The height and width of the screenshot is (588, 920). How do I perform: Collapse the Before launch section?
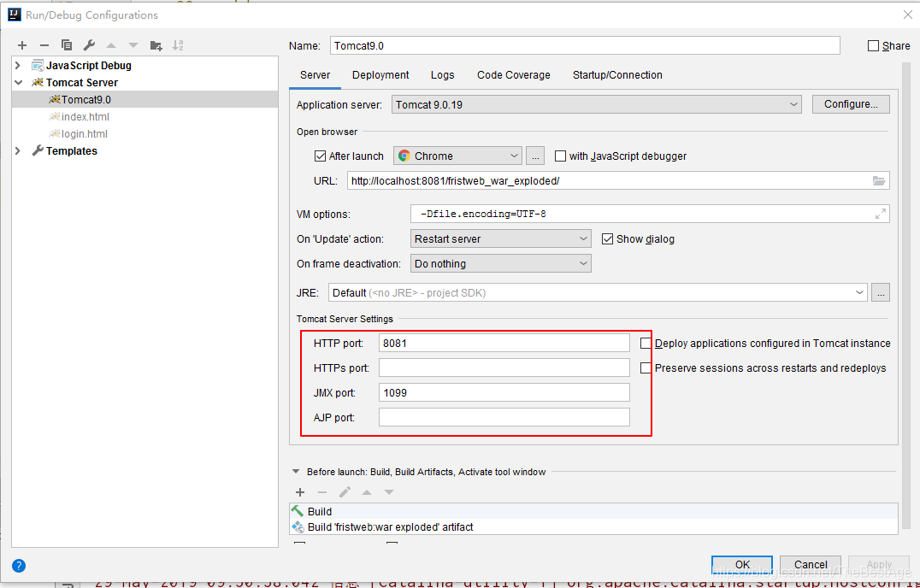click(x=296, y=471)
